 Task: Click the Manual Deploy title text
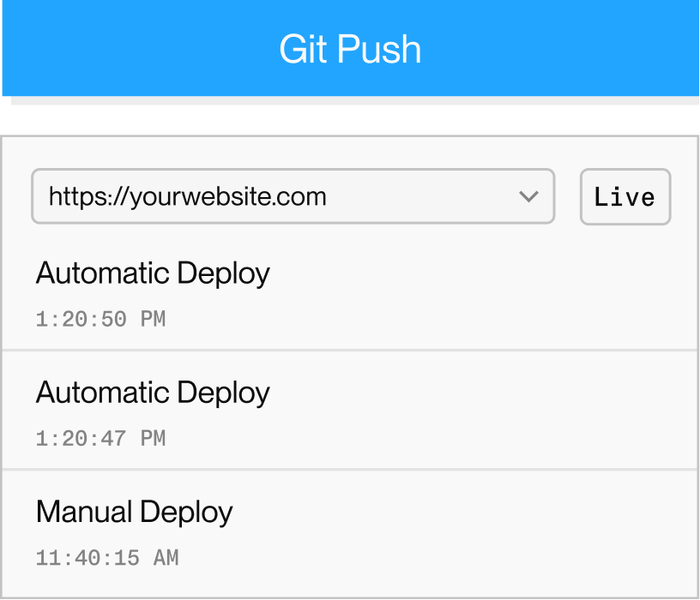[135, 512]
